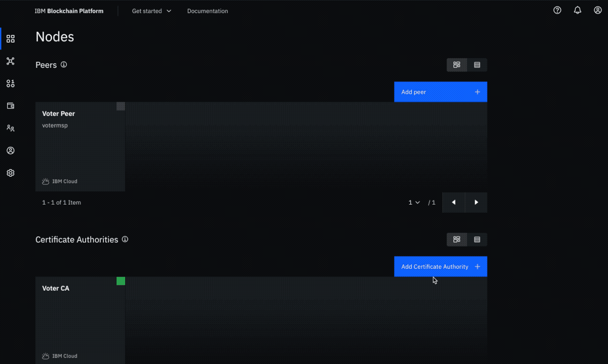The width and height of the screenshot is (608, 364).
Task: Switch Peers section to list view
Action: pyautogui.click(x=477, y=65)
